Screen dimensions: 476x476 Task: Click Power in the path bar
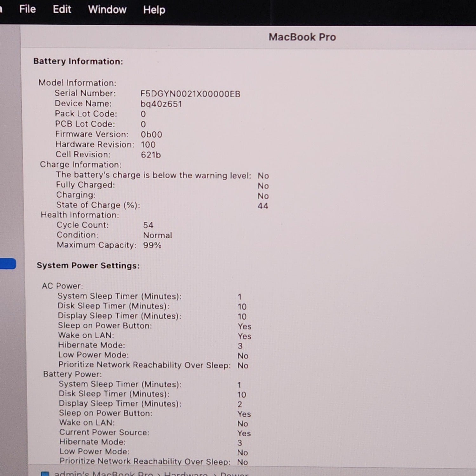(234, 474)
